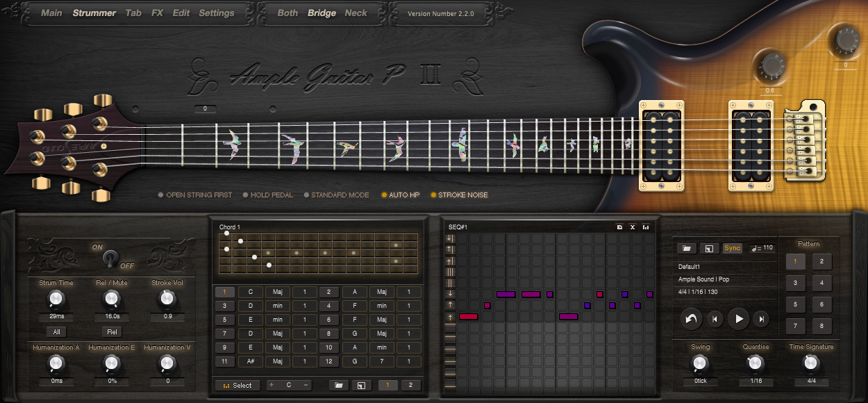Adjust the Quantise knob

click(x=756, y=363)
